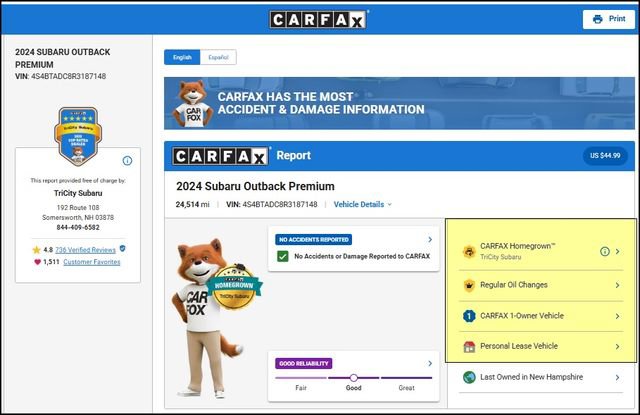Click the pink heart favorites icon
This screenshot has height=415, width=640.
[38, 262]
